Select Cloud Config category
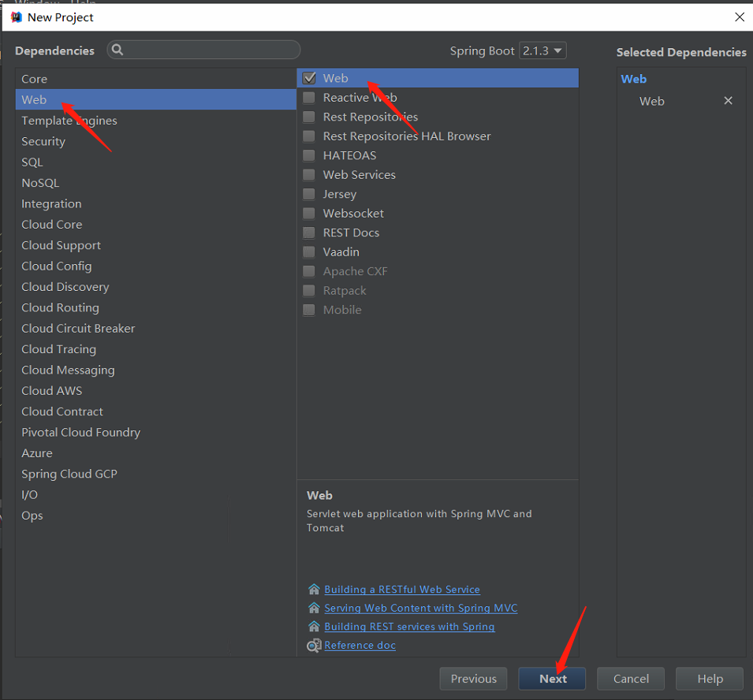Image resolution: width=753 pixels, height=700 pixels. click(156, 266)
